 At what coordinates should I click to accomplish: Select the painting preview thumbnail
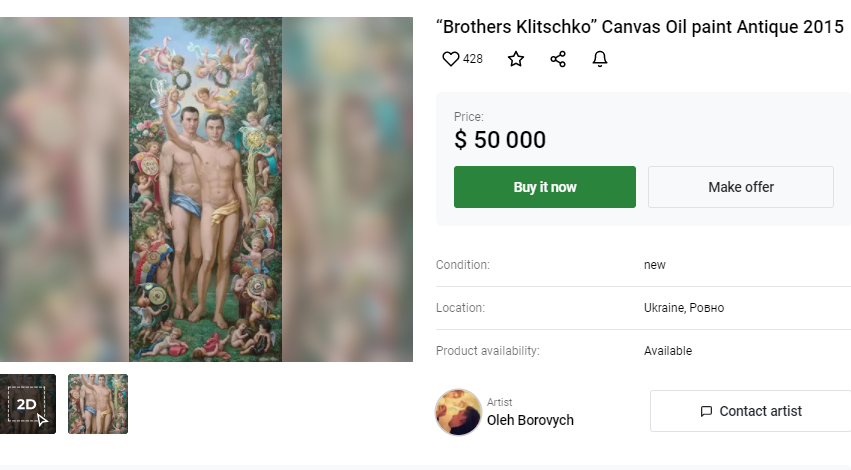tap(98, 404)
